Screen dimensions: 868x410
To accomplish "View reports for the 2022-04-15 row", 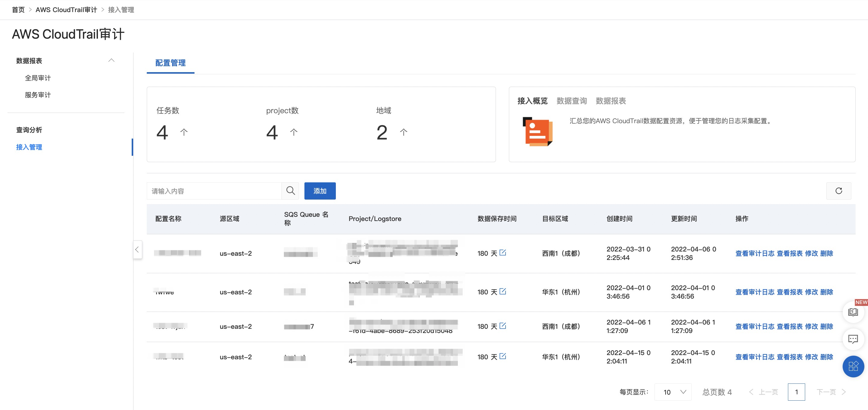I will tap(790, 357).
